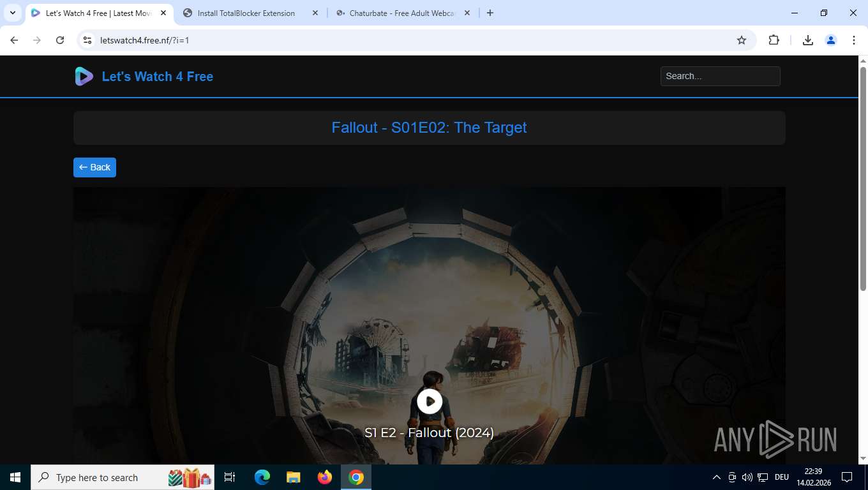Open the network tray icon
The image size is (868, 490).
pos(762,477)
